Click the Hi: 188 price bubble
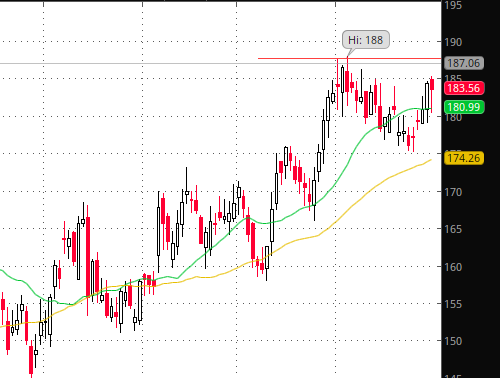 (x=366, y=40)
